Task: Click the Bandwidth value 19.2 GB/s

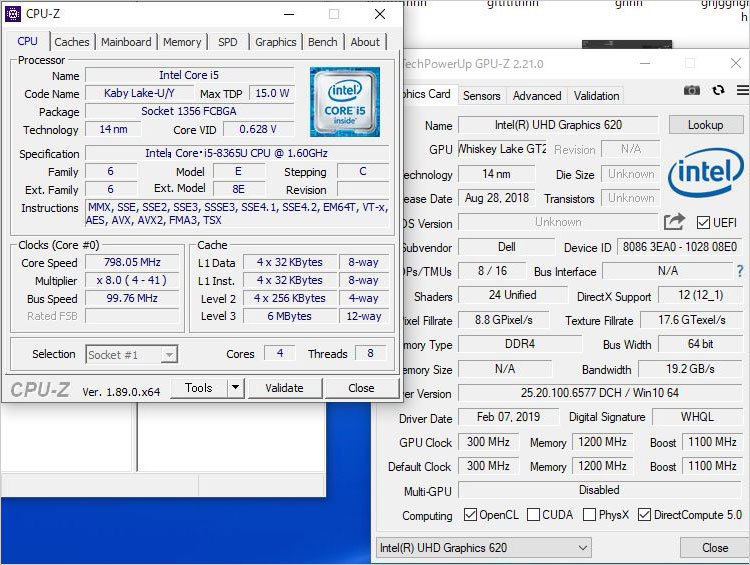Action: 690,369
